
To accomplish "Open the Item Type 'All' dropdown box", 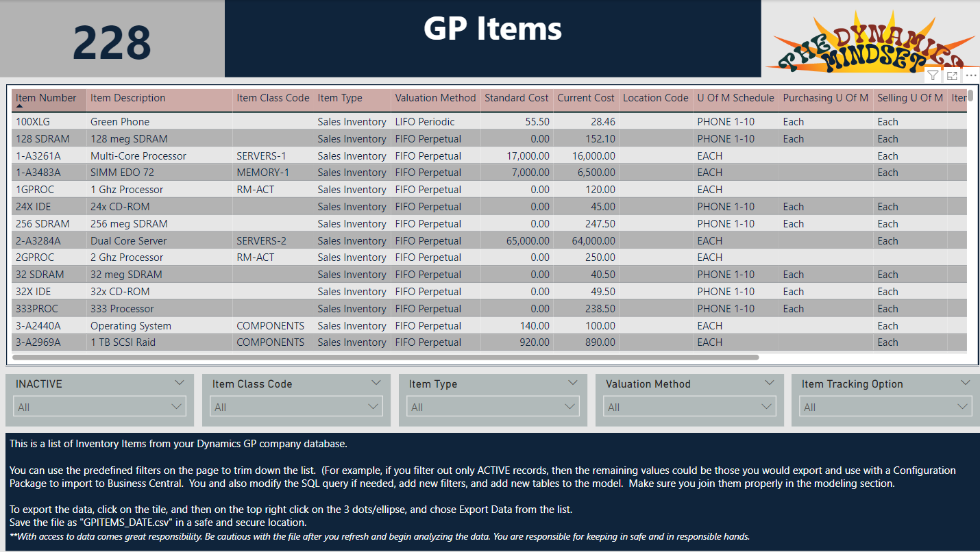I will 493,407.
